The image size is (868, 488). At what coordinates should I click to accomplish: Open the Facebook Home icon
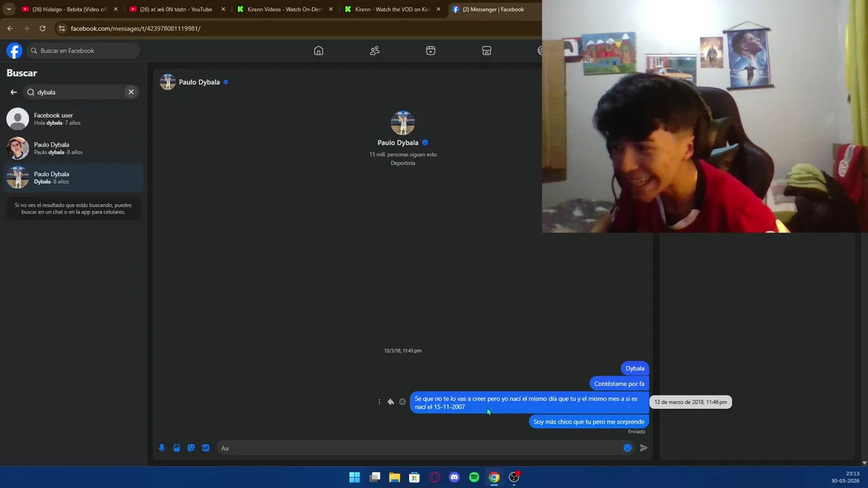pyautogui.click(x=319, y=51)
